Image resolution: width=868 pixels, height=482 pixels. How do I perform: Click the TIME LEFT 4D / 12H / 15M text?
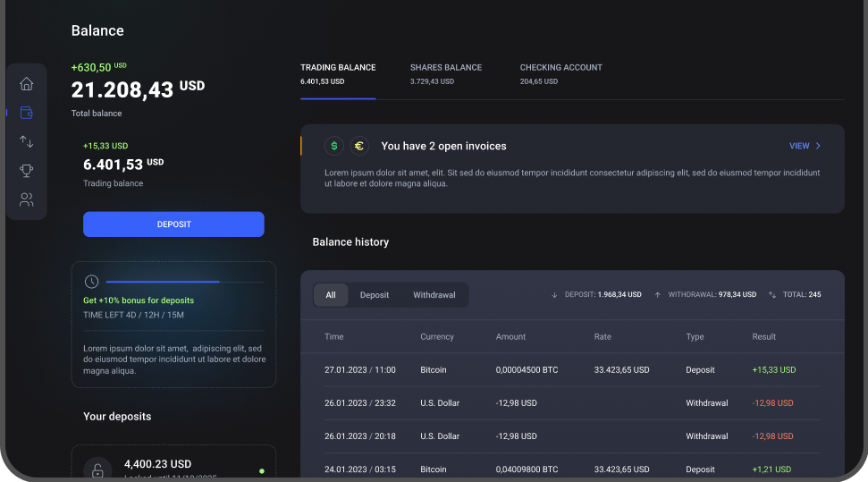point(133,315)
